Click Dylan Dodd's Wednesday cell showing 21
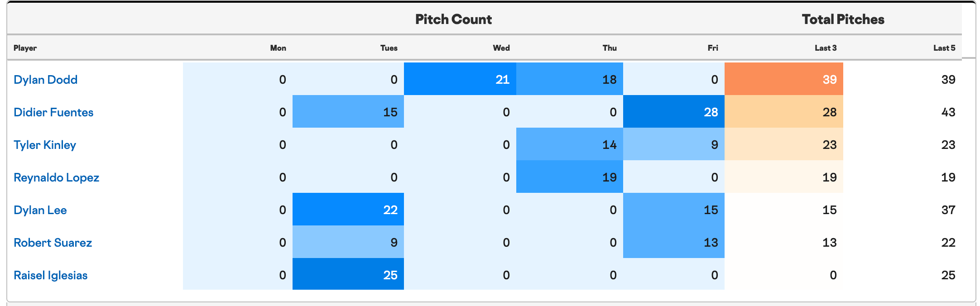This screenshot has height=306, width=980. tap(460, 79)
